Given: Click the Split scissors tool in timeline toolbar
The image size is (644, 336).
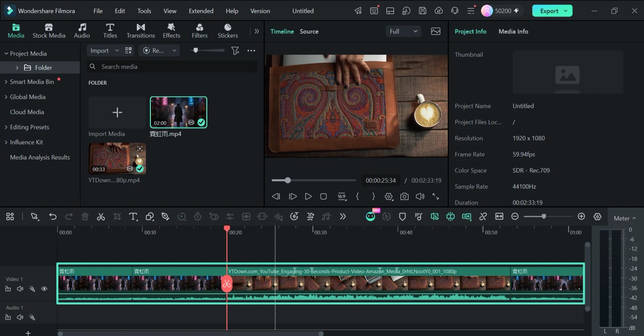Looking at the screenshot, I should tap(101, 217).
